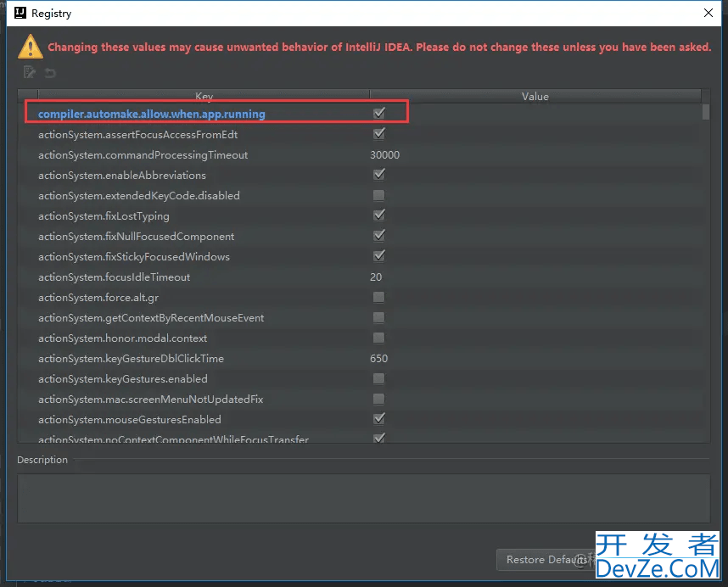Select actionSystem.focusIdleTimeout key

click(x=115, y=277)
